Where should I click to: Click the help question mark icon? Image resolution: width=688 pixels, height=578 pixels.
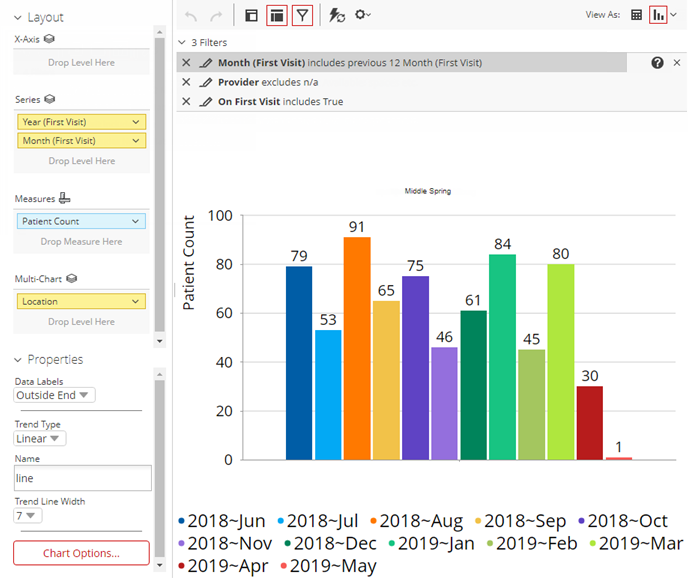click(657, 62)
